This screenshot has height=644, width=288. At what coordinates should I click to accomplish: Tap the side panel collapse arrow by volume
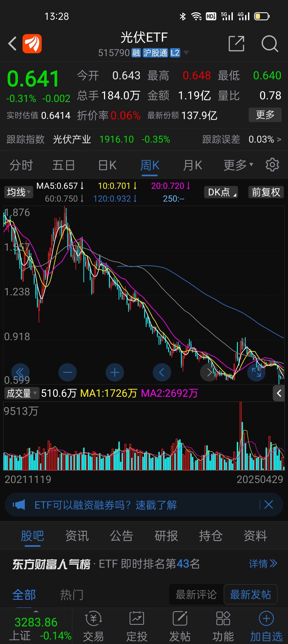(279, 393)
